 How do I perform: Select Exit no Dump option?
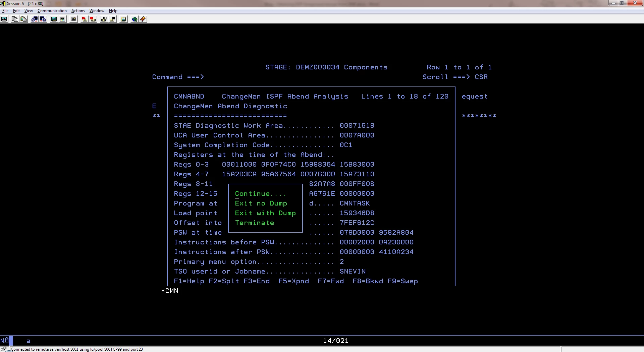pyautogui.click(x=261, y=203)
